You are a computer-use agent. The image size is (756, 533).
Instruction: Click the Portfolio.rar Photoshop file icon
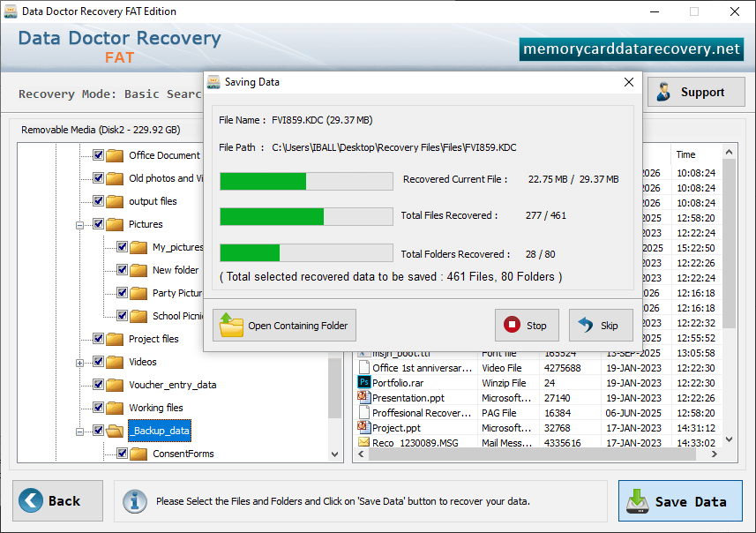[364, 382]
